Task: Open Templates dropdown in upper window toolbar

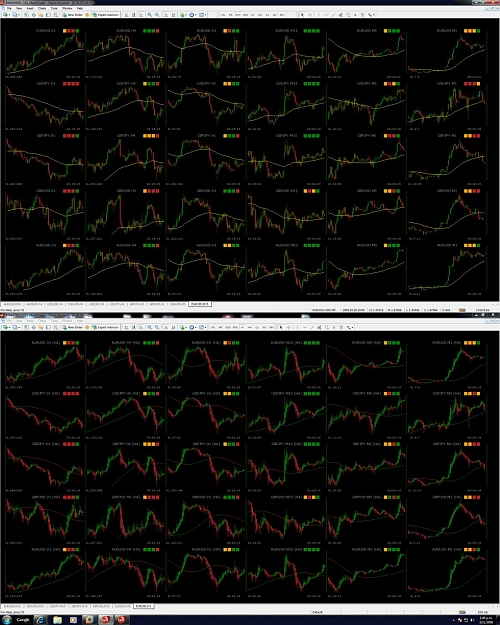Action: tap(203, 15)
